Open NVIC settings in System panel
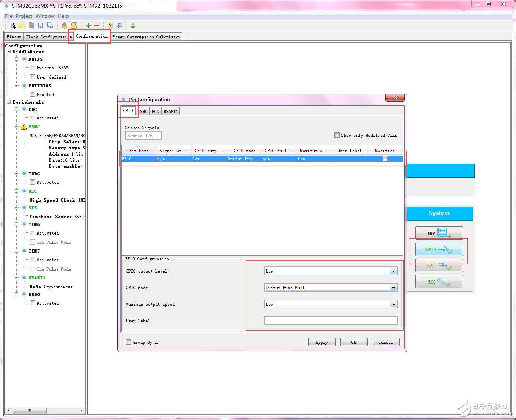The image size is (516, 420). click(439, 266)
